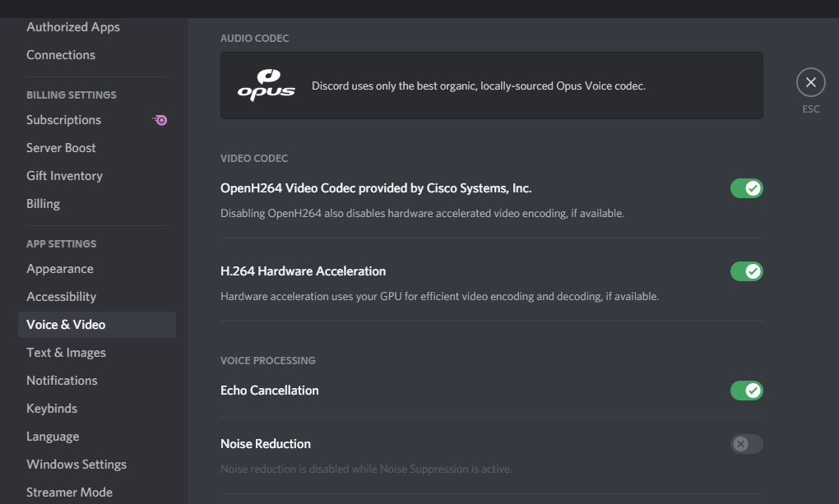
Task: Enable the Noise Reduction toggle
Action: click(x=746, y=444)
